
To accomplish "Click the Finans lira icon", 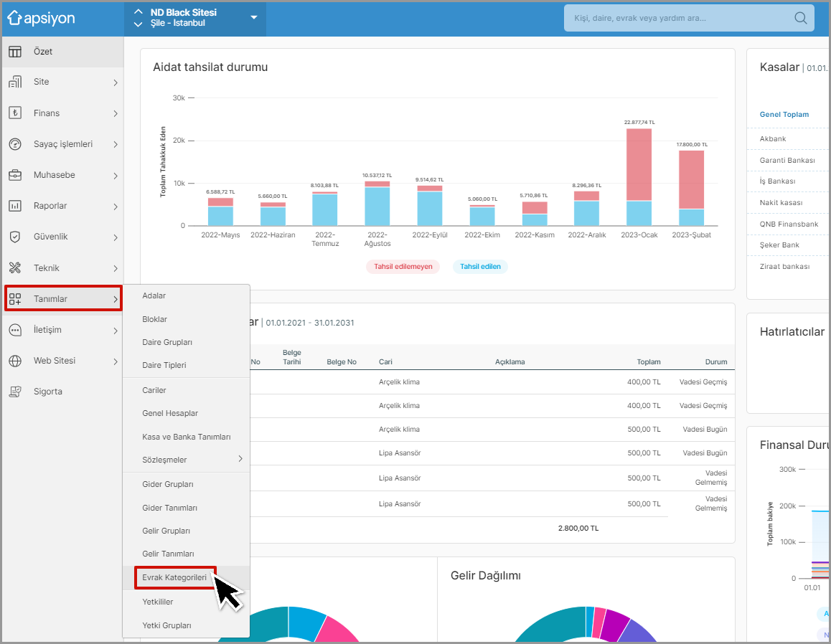I will (15, 113).
